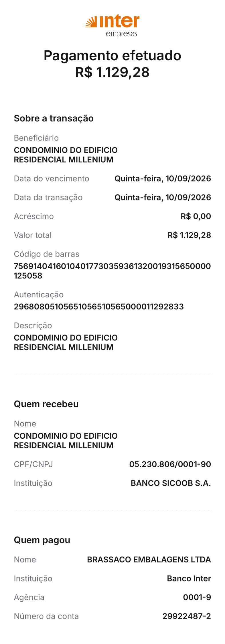Select the Número da conta value
The width and height of the screenshot is (225, 644).
coord(187,616)
